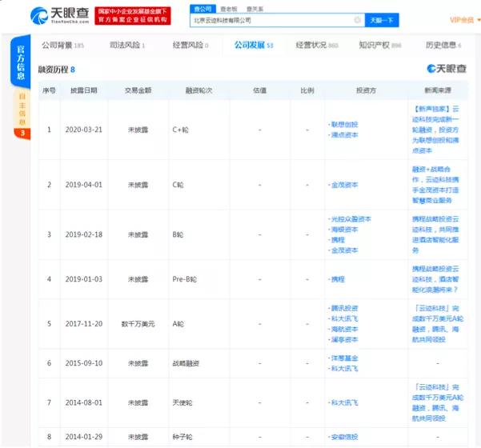Open investor link 海航资本
Viewport: 481px width, 448px height.
click(x=344, y=329)
